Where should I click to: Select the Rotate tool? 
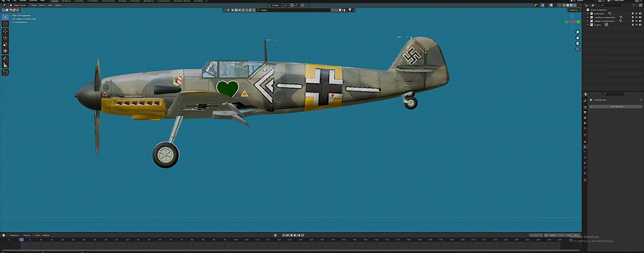(x=5, y=38)
